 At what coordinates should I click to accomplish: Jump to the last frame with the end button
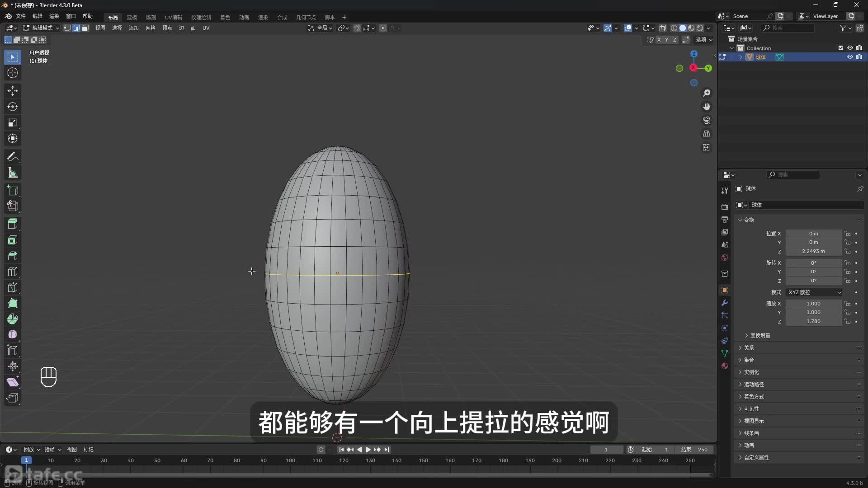(387, 449)
